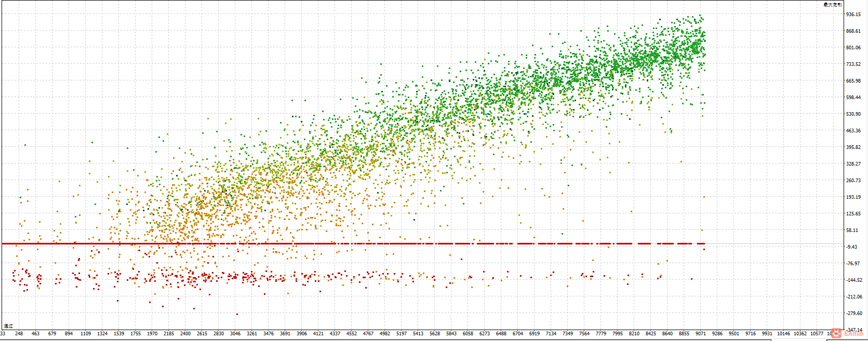Click the 5413 X-axis label

click(418, 334)
